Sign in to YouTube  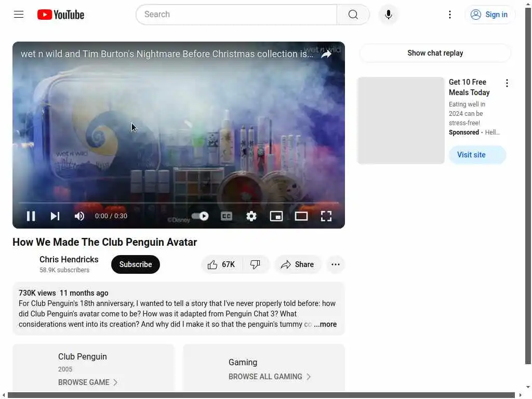[x=489, y=14]
